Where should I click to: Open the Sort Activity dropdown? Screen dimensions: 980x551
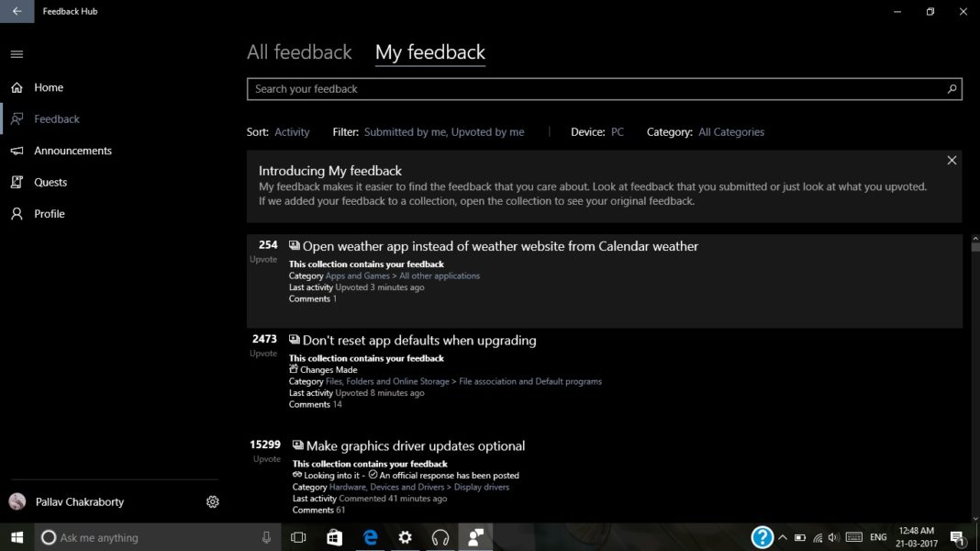[x=292, y=132]
